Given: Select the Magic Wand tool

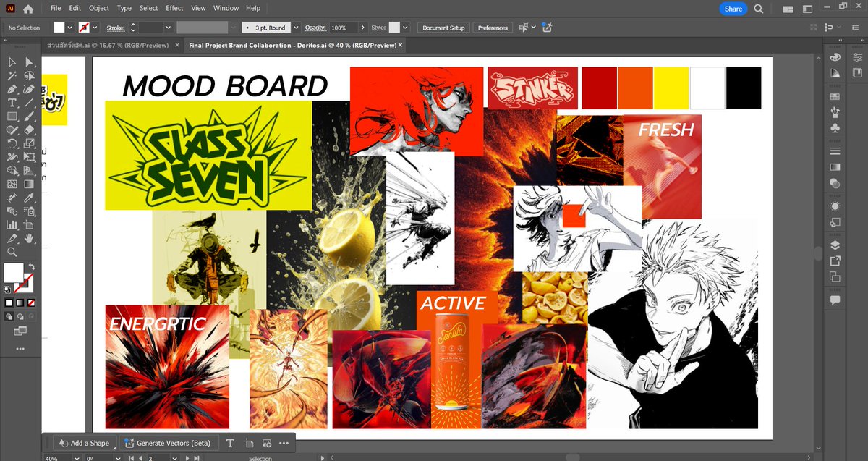Looking at the screenshot, I should pos(12,76).
